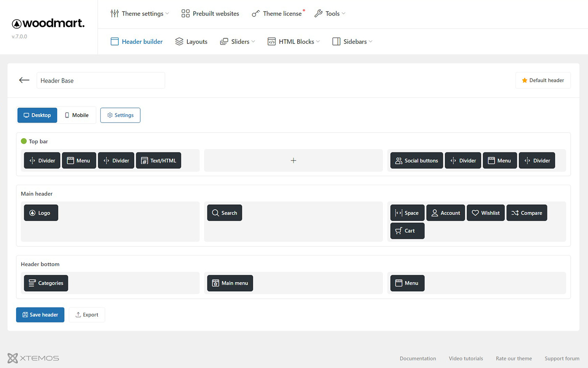588x368 pixels.
Task: Open the Social buttons element
Action: [x=416, y=160]
